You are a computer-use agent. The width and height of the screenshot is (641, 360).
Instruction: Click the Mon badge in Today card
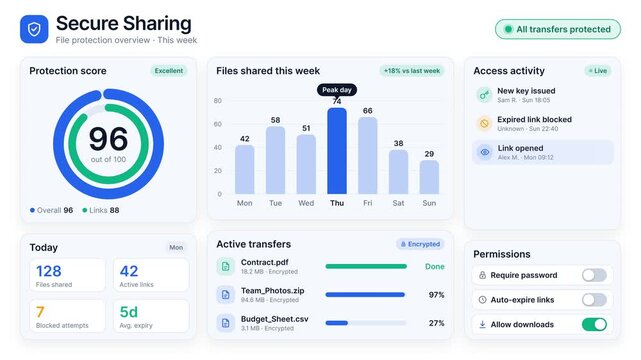pos(176,247)
